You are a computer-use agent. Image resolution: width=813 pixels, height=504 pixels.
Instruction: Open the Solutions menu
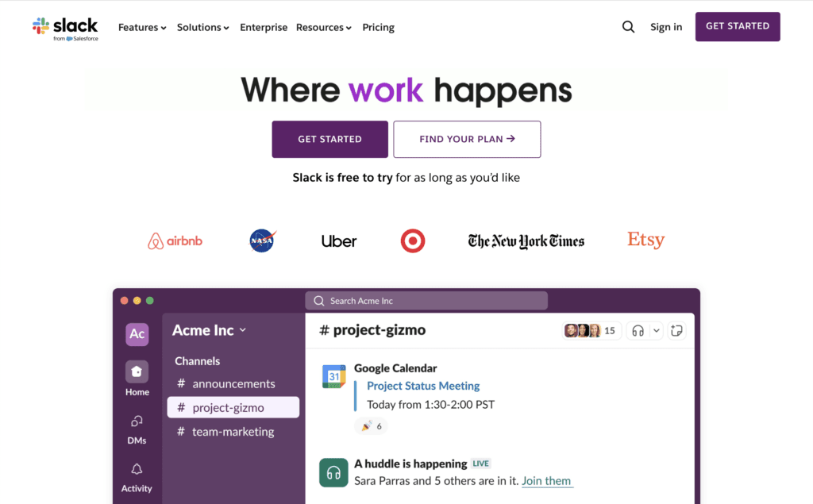pos(202,27)
